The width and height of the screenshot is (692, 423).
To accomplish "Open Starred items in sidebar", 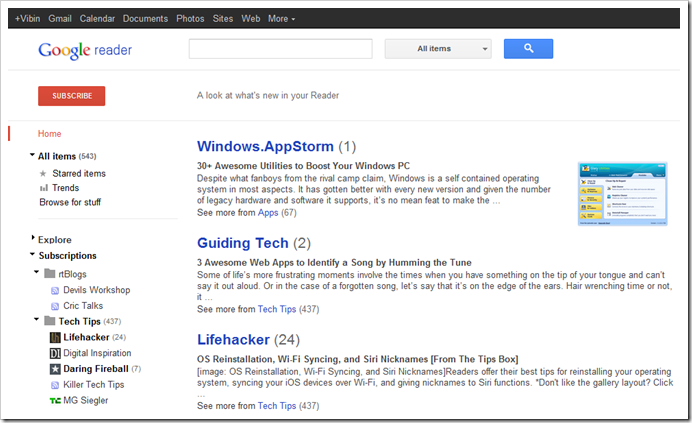I will coord(79,174).
